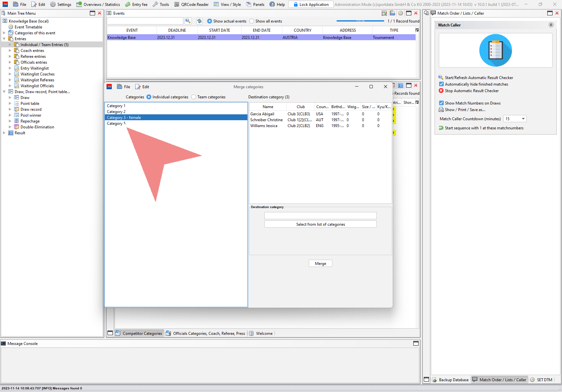
Task: Click the Backup Database icon
Action: [x=435, y=380]
